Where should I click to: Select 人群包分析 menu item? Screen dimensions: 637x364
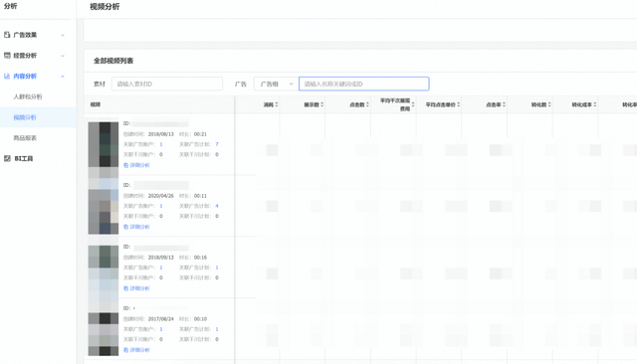pos(28,96)
